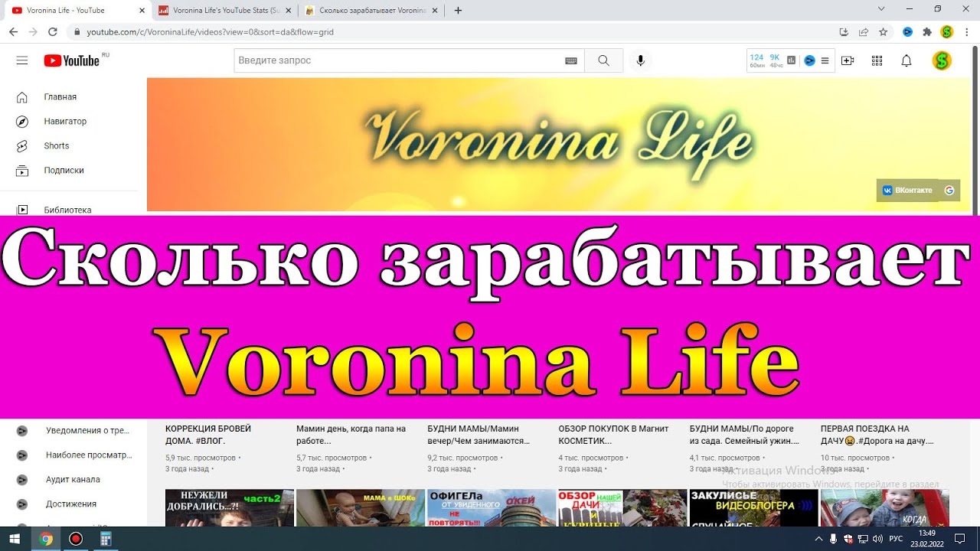
Task: Open video БУДНИ МАМЫ/По дороге из сада
Action: click(744, 435)
